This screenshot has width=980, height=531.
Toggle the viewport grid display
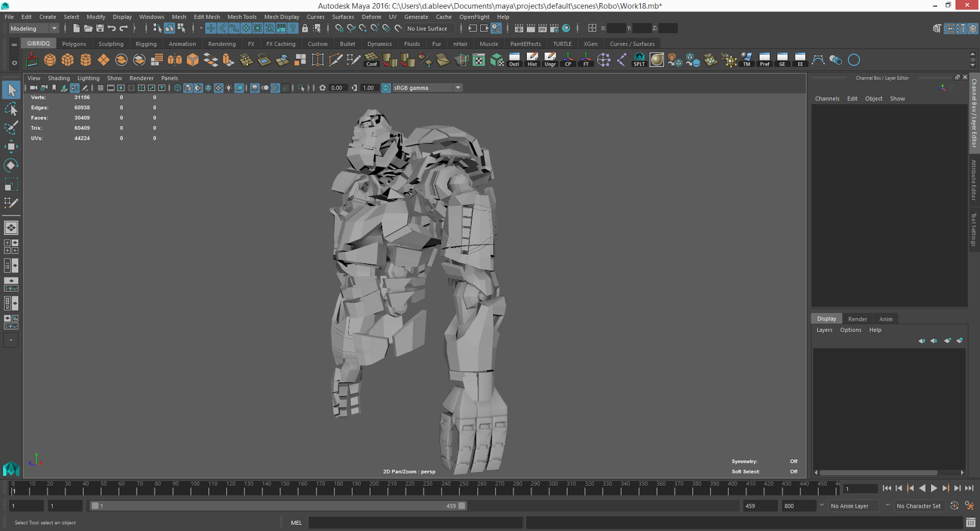point(100,88)
